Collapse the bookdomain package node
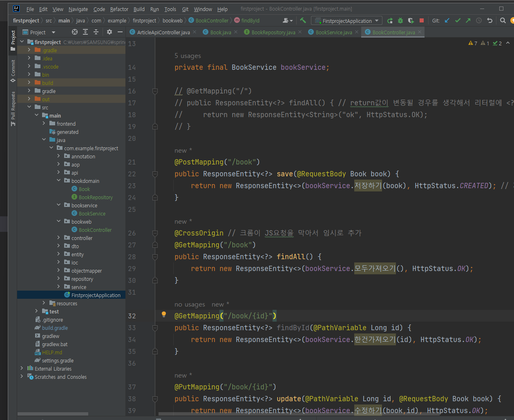Screen dimensions: 514x420 tap(58, 181)
